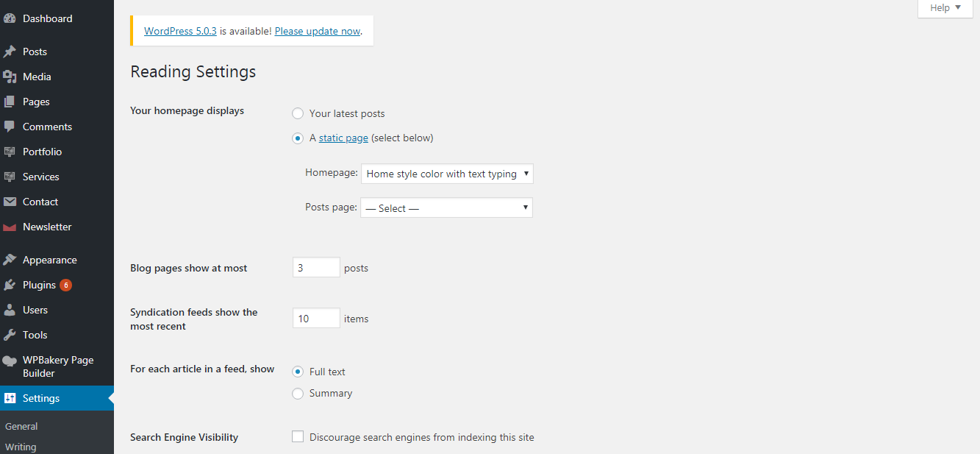Select the Your latest posts radio button
The height and width of the screenshot is (454, 980).
click(x=298, y=113)
